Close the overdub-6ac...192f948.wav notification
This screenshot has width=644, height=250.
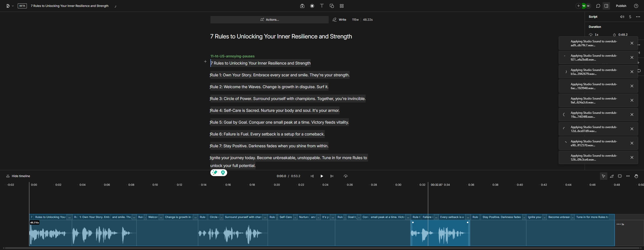(632, 86)
